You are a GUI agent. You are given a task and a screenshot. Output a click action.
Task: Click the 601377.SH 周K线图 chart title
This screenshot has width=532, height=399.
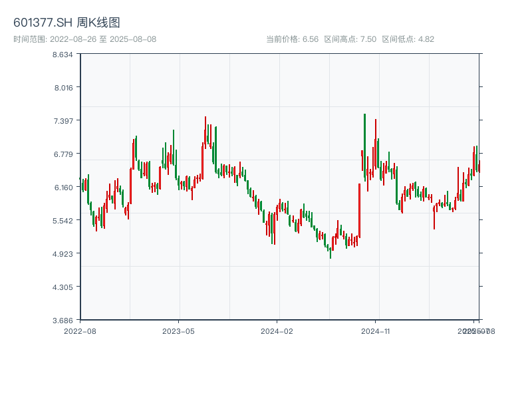[x=66, y=23]
